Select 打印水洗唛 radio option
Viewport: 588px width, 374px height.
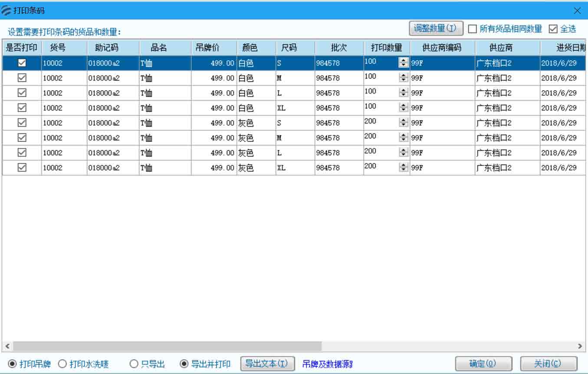[x=62, y=364]
